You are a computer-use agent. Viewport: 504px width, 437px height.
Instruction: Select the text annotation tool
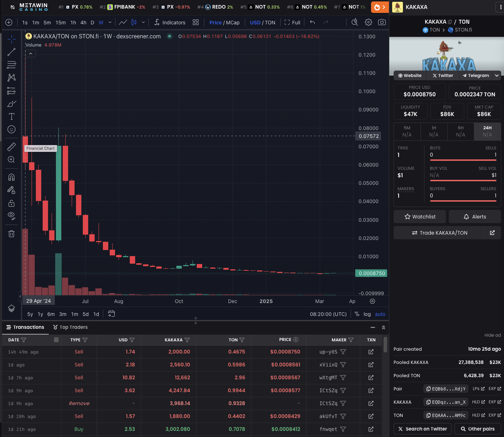click(x=11, y=116)
